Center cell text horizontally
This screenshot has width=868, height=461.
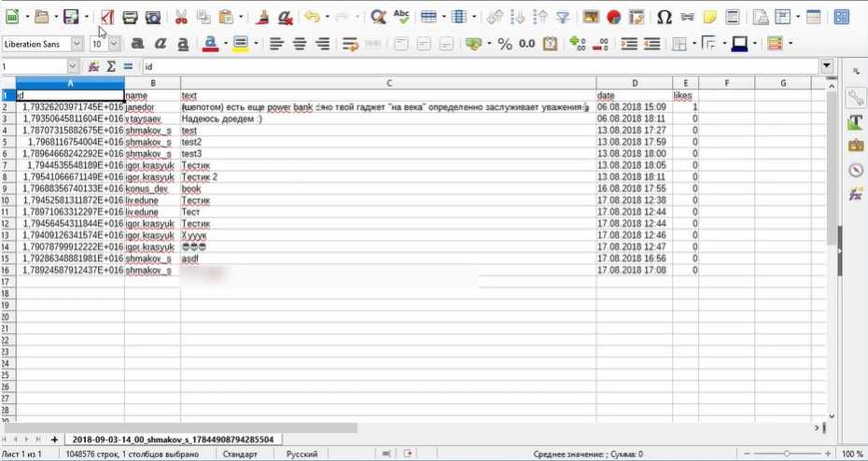point(300,44)
